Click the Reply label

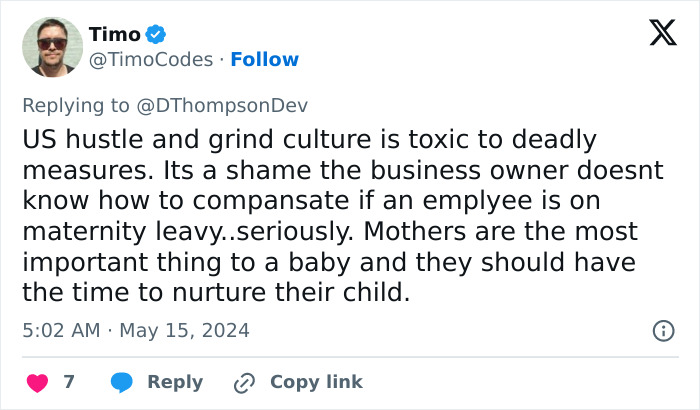pyautogui.click(x=175, y=382)
